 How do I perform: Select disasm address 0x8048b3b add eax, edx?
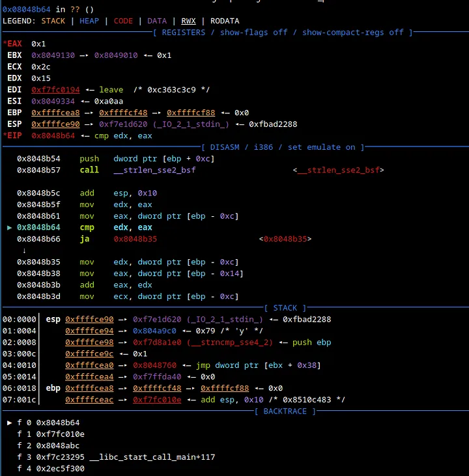(85, 285)
